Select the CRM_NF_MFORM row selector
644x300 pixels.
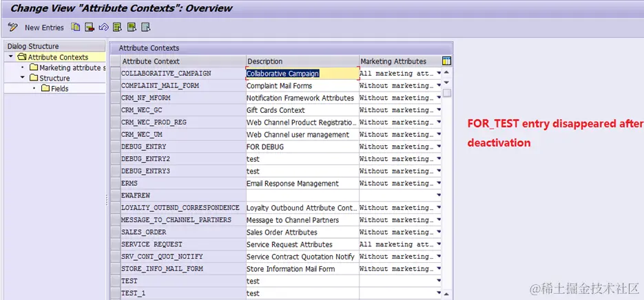(x=115, y=98)
